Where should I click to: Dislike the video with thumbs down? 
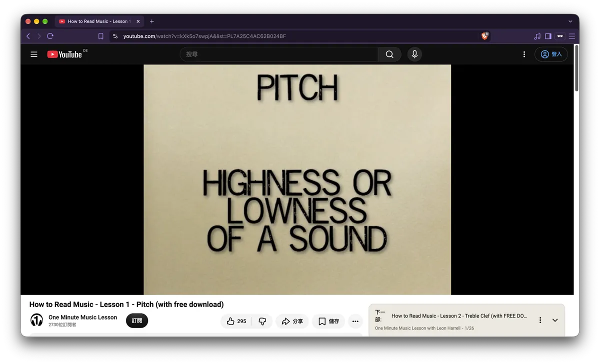[x=262, y=322]
